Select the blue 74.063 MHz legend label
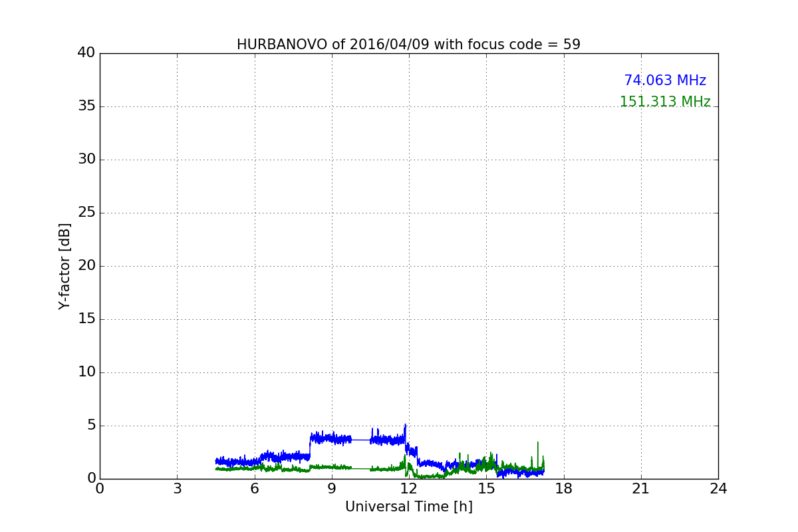The image size is (798, 532). tap(665, 80)
